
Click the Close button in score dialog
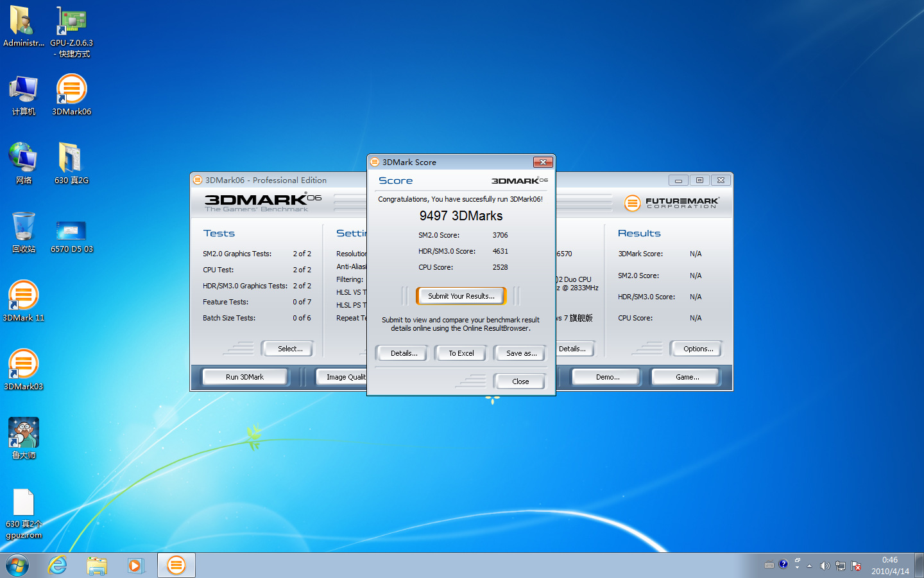(x=520, y=381)
